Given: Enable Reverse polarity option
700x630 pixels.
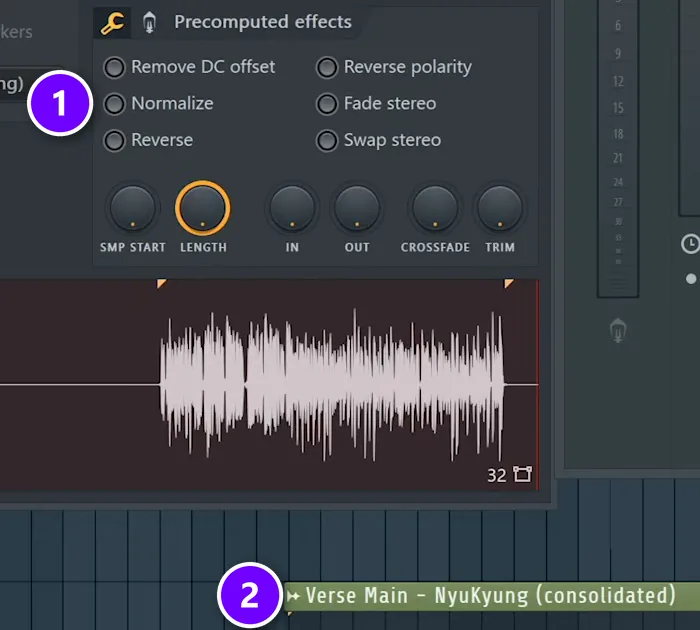Looking at the screenshot, I should [x=327, y=67].
